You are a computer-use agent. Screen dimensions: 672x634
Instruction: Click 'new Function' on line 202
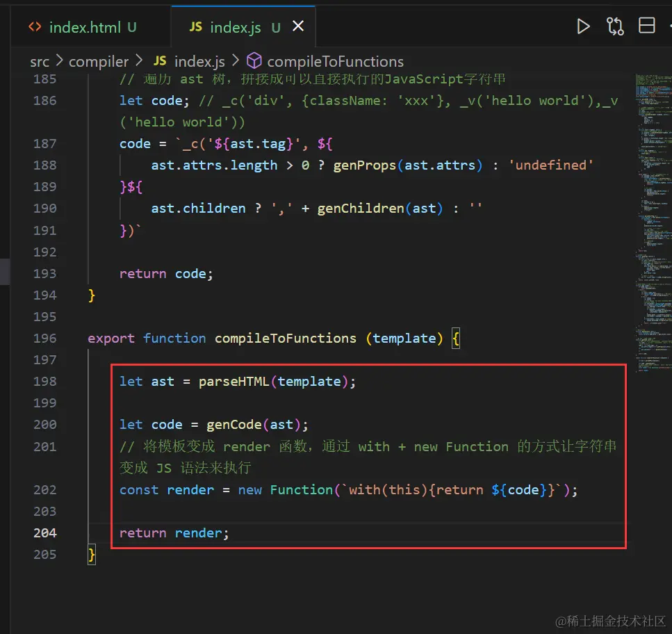(286, 489)
